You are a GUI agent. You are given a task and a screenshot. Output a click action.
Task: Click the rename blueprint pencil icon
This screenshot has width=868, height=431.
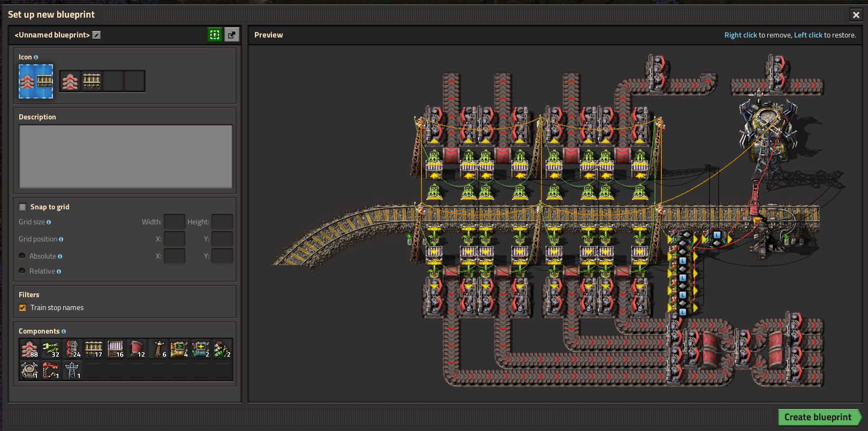(x=96, y=35)
